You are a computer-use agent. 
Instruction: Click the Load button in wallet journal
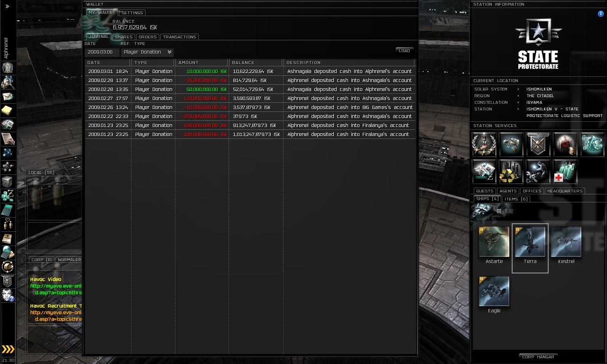pyautogui.click(x=405, y=51)
